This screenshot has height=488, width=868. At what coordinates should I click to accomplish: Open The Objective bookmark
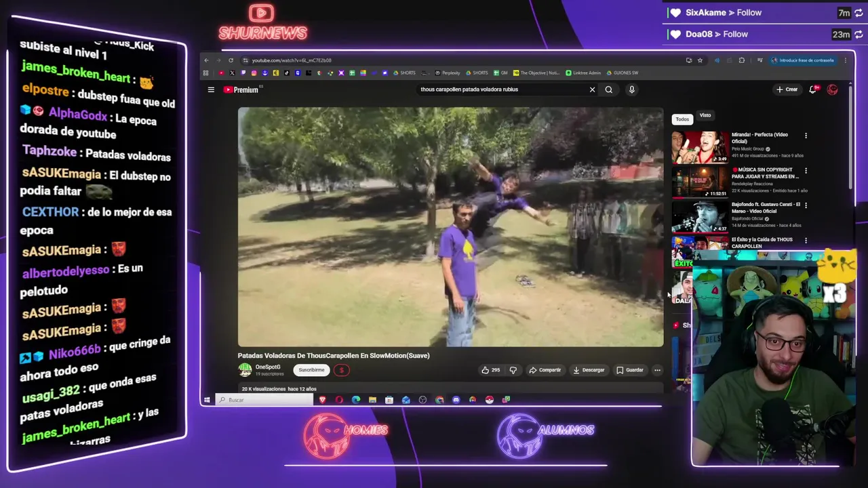coord(536,73)
